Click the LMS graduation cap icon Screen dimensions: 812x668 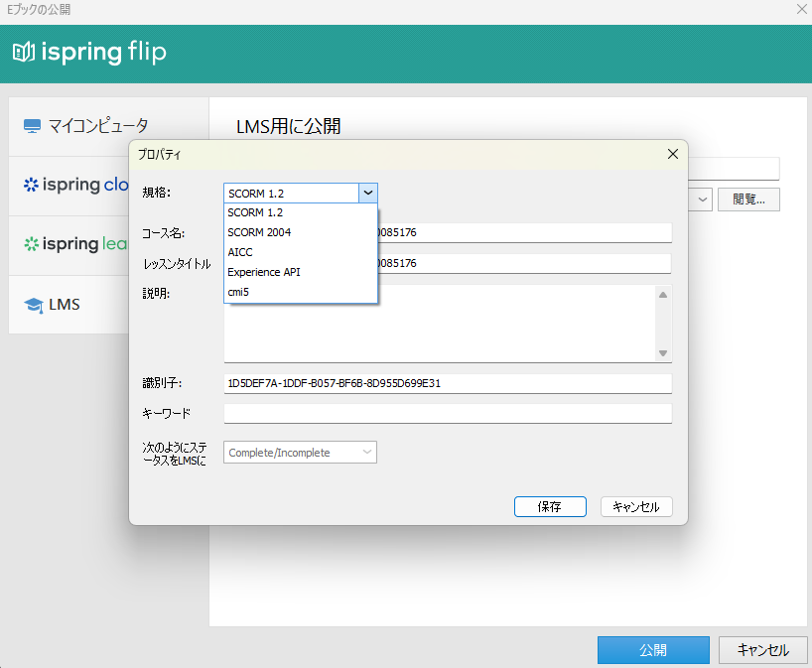click(x=34, y=305)
